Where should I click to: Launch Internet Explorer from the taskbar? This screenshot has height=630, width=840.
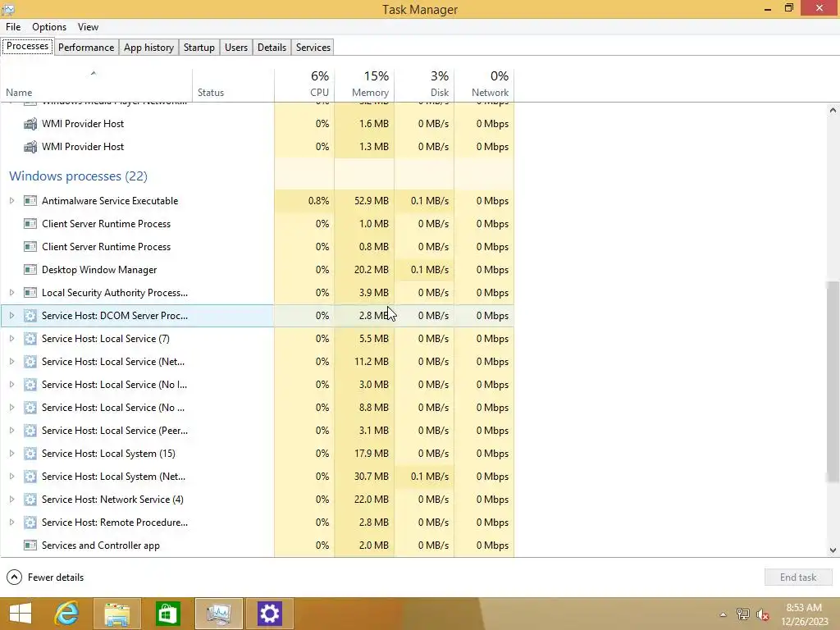click(67, 614)
